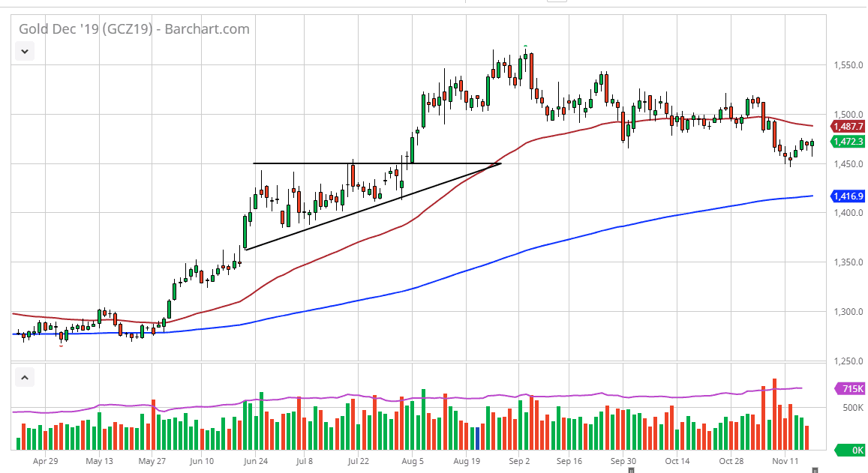This screenshot has width=868, height=473.
Task: Click the blue 1,416.9 moving average tag
Action: click(x=848, y=196)
